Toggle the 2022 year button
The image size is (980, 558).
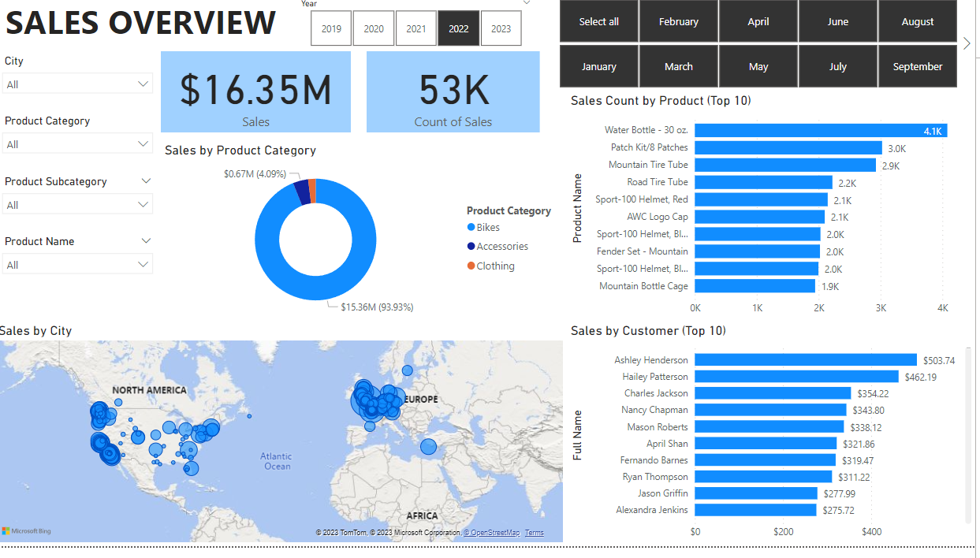tap(459, 28)
